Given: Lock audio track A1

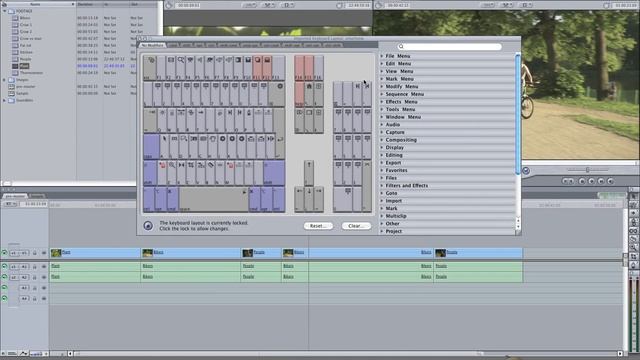Looking at the screenshot, I should [x=35, y=267].
